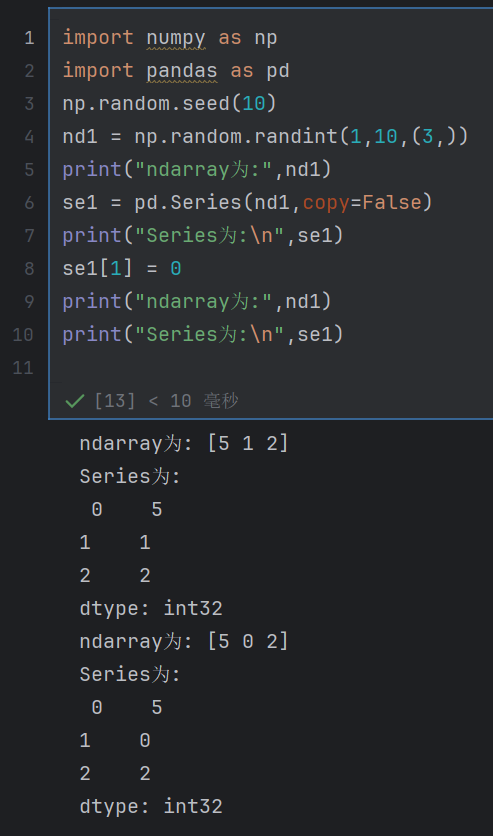Click line number 11 in gutter
The height and width of the screenshot is (836, 493).
[23, 368]
